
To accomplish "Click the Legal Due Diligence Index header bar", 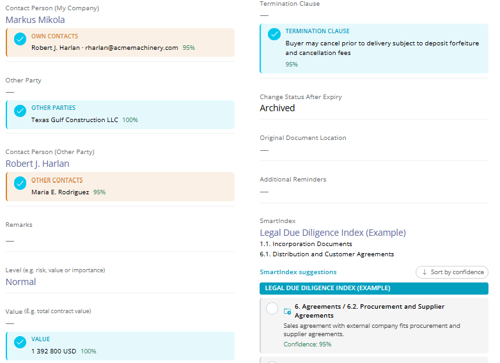I will 374,288.
